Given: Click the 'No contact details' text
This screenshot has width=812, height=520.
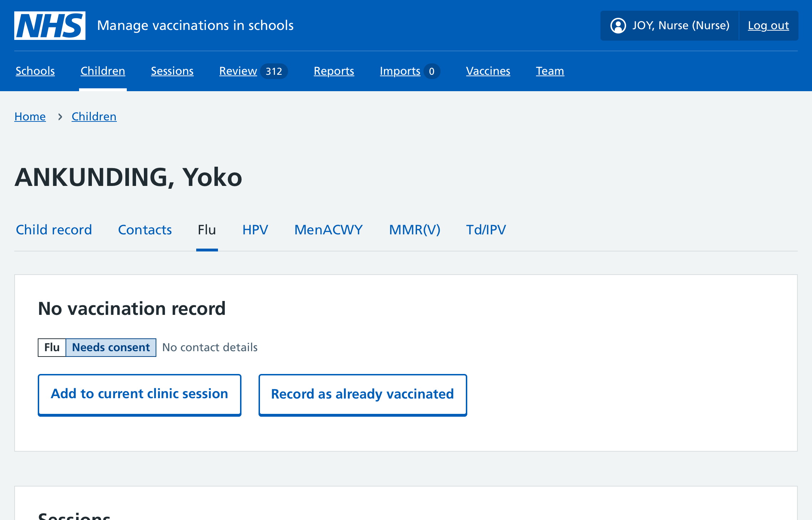Looking at the screenshot, I should click(x=210, y=347).
